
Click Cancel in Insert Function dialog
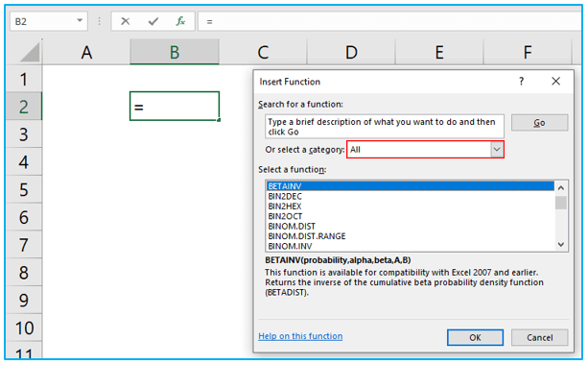tap(540, 337)
